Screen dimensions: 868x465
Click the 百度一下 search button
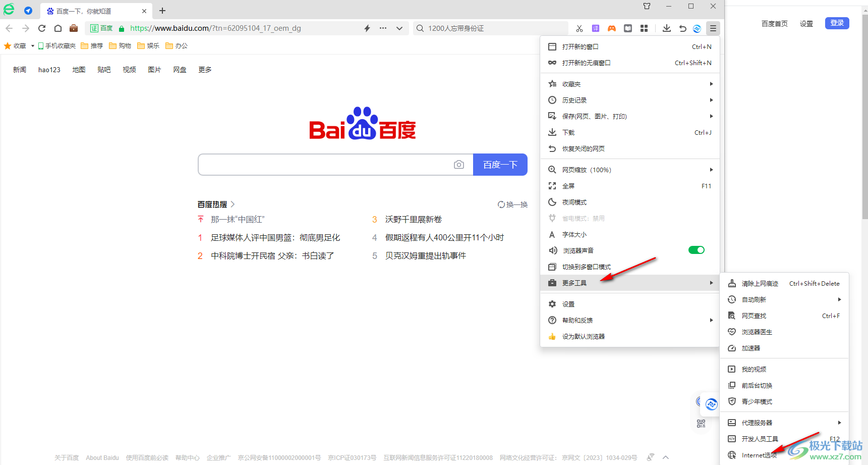500,165
